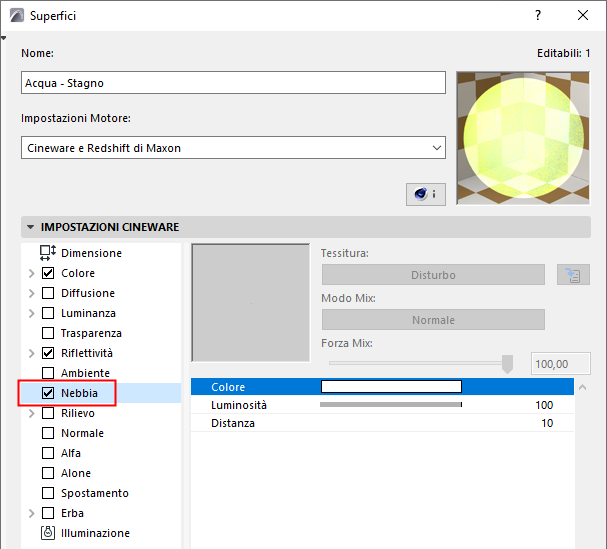Select the Illuminazione tree item label
This screenshot has height=549, width=607.
[x=95, y=533]
